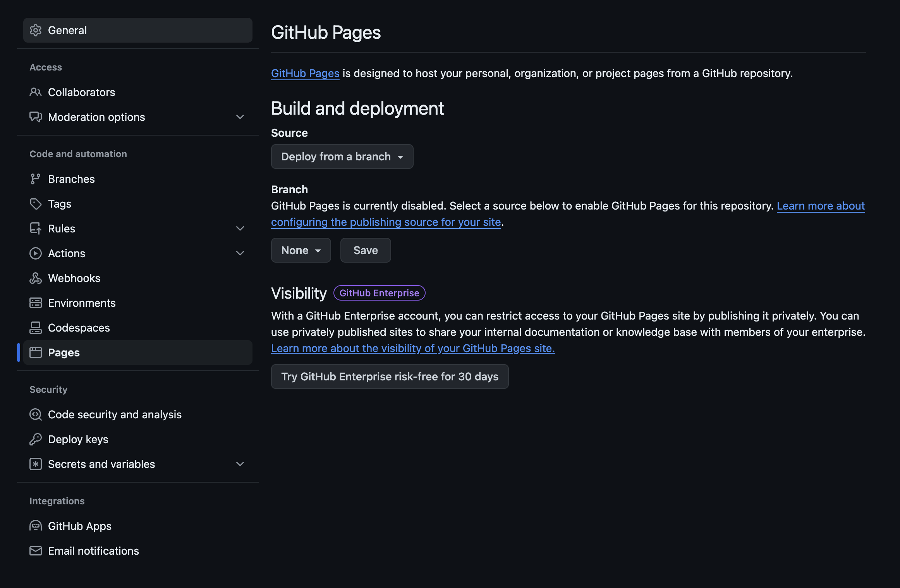
Task: Expand the Rules section chevron
Action: point(240,229)
